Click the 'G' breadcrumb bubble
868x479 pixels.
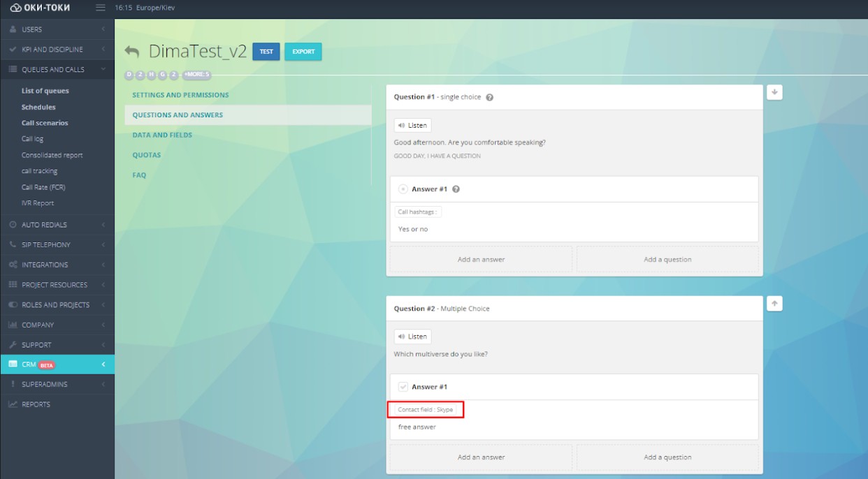coord(163,75)
